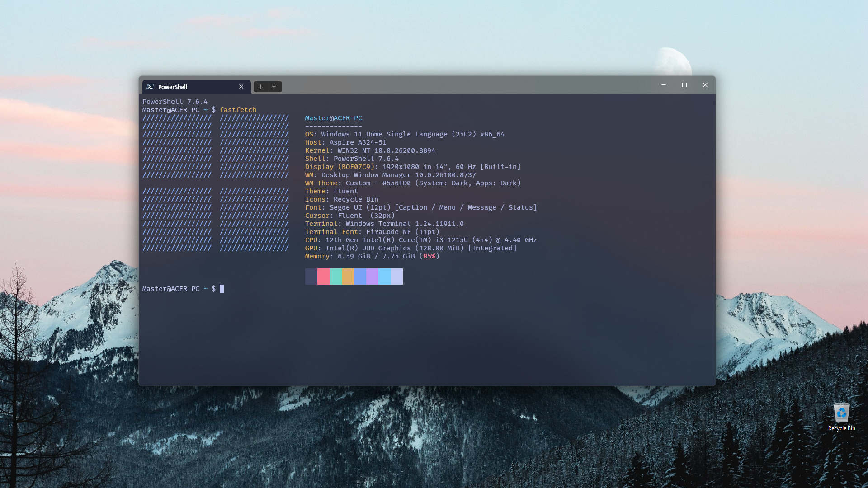The width and height of the screenshot is (868, 488).
Task: Expand the new tab profile dropdown
Action: coord(274,87)
